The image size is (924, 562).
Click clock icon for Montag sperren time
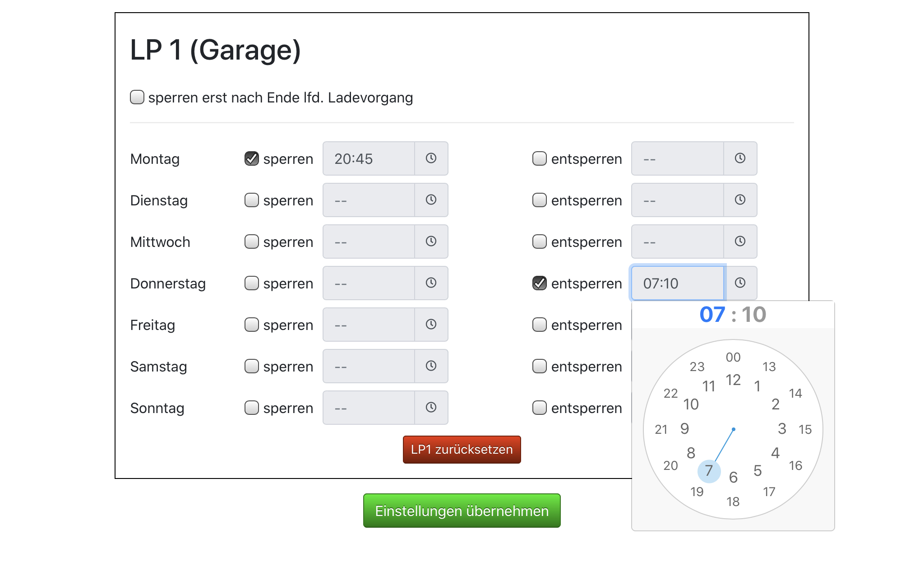tap(431, 158)
